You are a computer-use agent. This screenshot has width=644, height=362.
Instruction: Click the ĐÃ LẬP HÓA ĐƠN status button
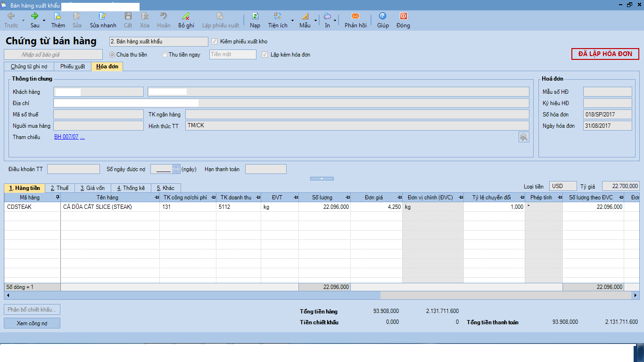point(605,54)
